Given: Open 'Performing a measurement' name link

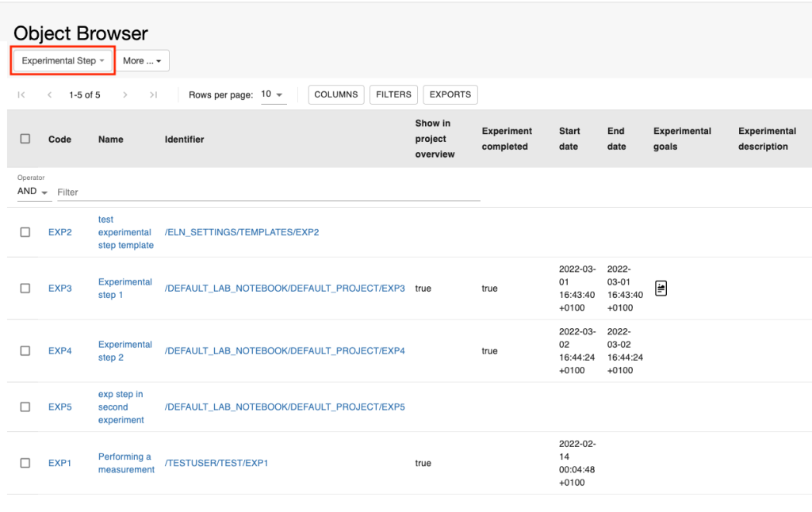Looking at the screenshot, I should pyautogui.click(x=126, y=463).
